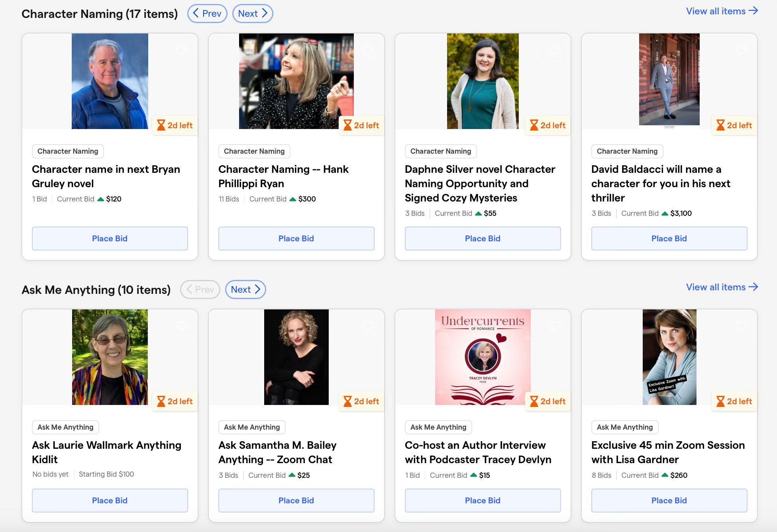777x532 pixels.
Task: Click Ask Me Anything tag on Laurie Wallmark card
Action: click(x=65, y=427)
